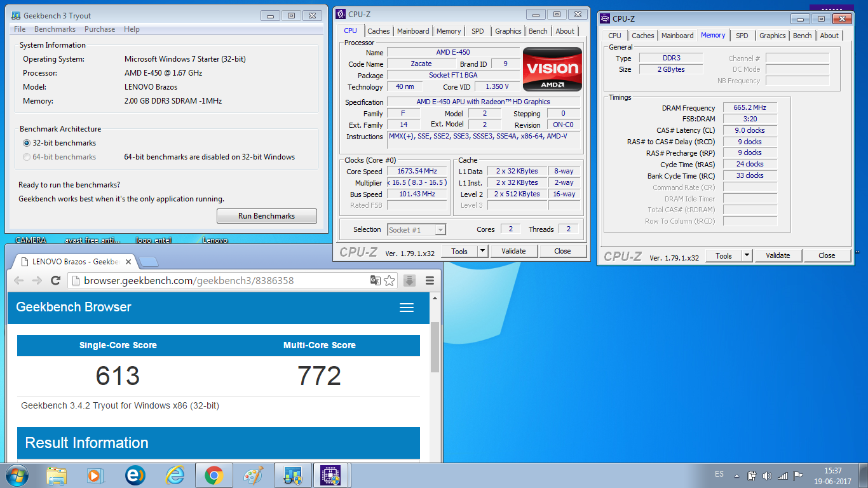
Task: Open SPD tab in middle CPU-Z window
Action: [477, 31]
